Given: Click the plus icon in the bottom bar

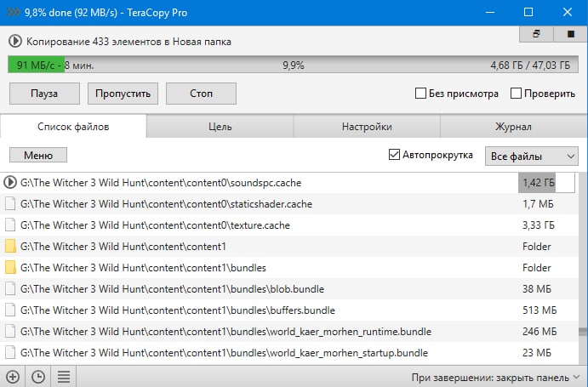Looking at the screenshot, I should point(13,377).
